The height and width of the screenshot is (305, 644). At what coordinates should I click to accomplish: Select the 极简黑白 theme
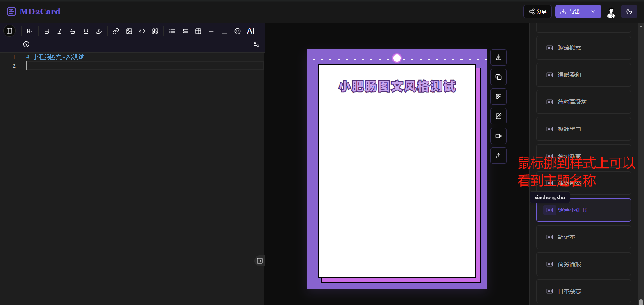coord(584,129)
